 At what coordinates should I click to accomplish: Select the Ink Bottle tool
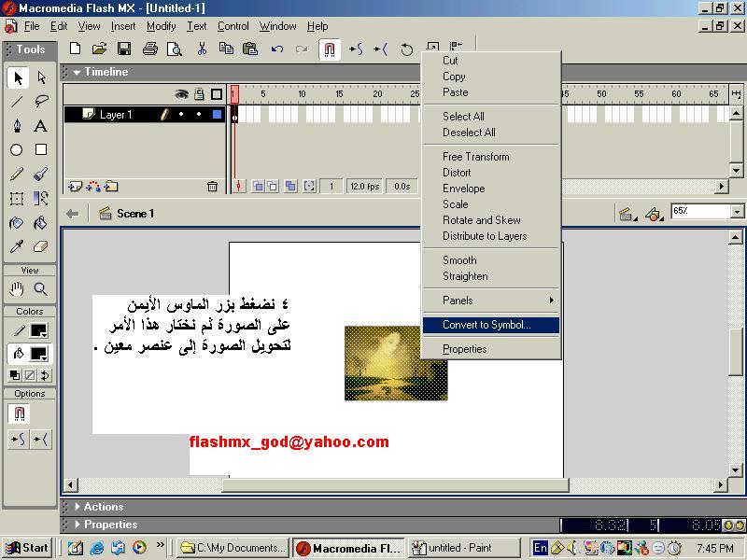17,223
